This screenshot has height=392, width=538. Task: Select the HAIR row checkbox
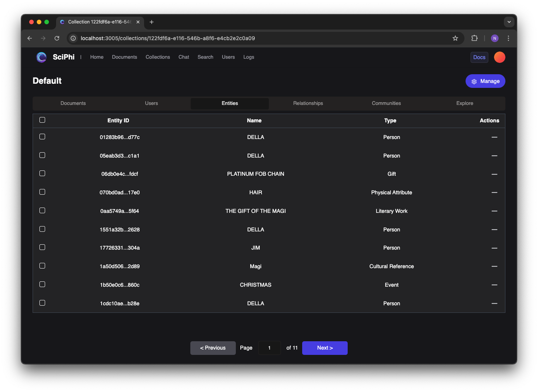(42, 192)
